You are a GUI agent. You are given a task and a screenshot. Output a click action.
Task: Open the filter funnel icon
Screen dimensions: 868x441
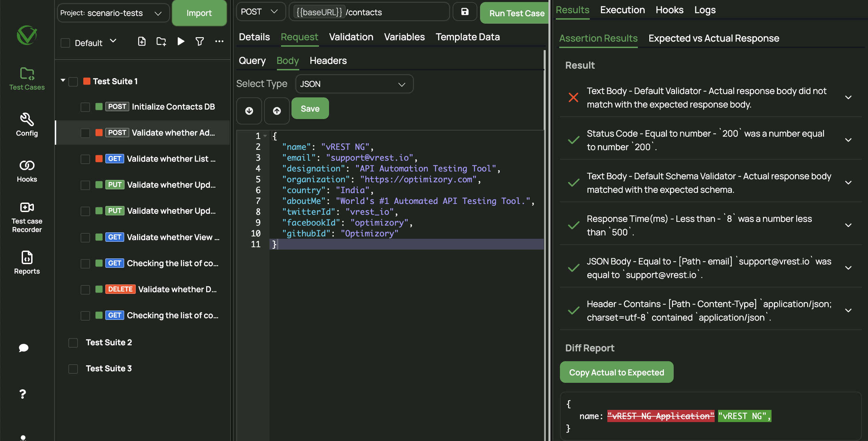pos(200,41)
